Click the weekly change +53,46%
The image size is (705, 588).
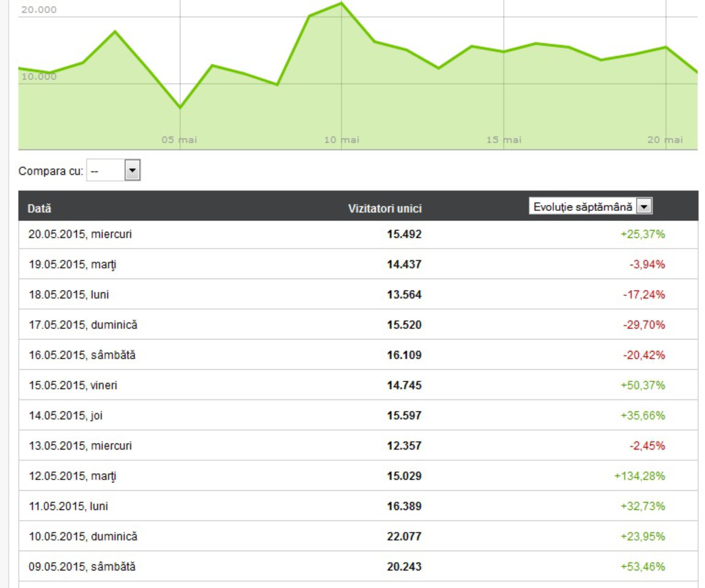tap(643, 567)
